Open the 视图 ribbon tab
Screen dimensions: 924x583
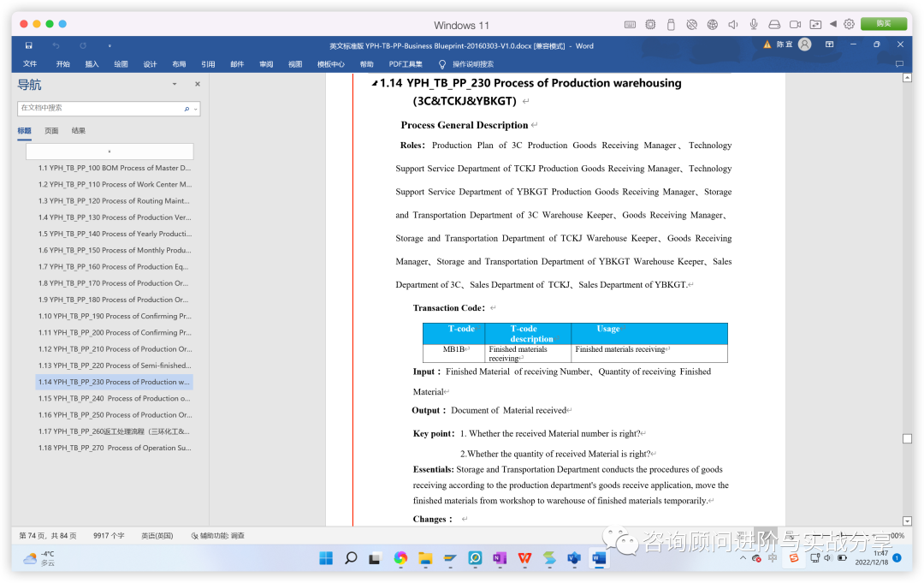point(295,63)
